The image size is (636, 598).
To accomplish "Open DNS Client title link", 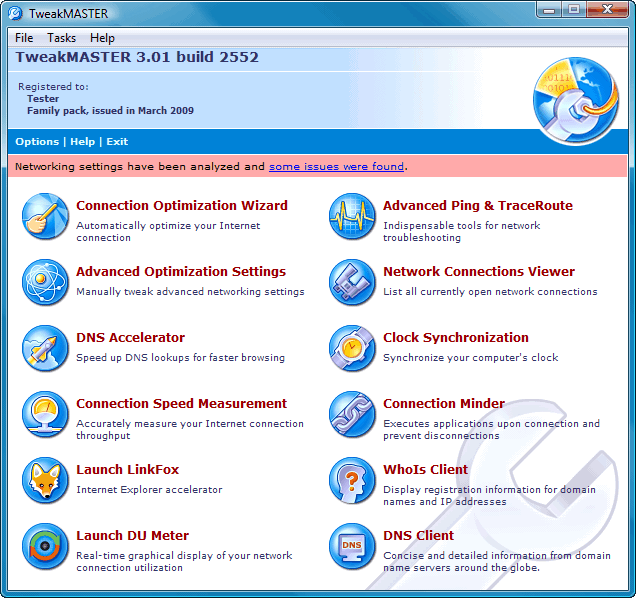I will [418, 536].
